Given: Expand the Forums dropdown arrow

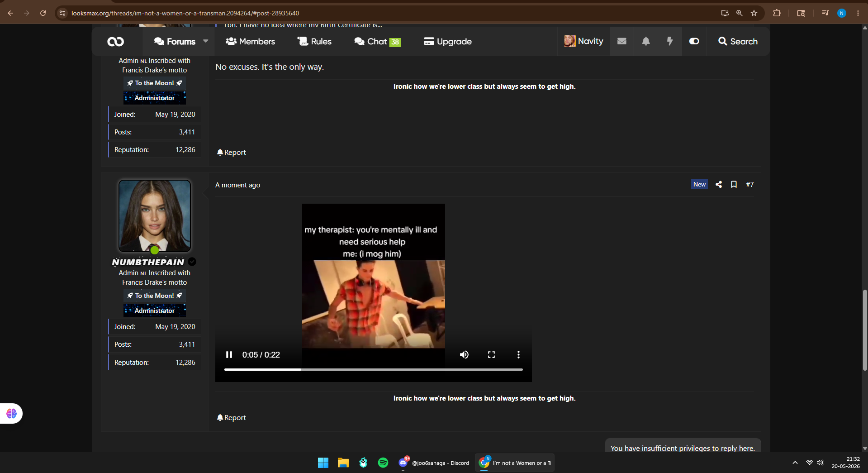Looking at the screenshot, I should [x=206, y=41].
